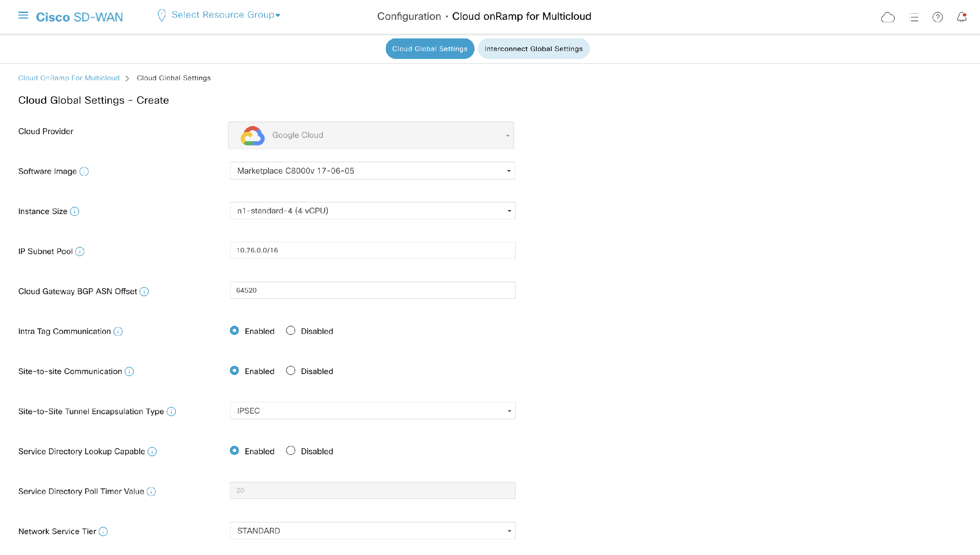Select the Cloud Global Settings tab

pyautogui.click(x=430, y=49)
